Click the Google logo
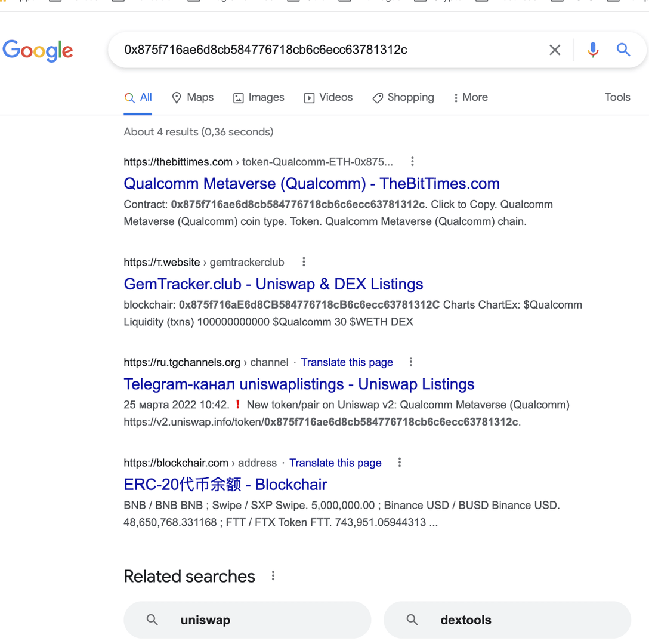The width and height of the screenshot is (649, 644). pos(38,51)
